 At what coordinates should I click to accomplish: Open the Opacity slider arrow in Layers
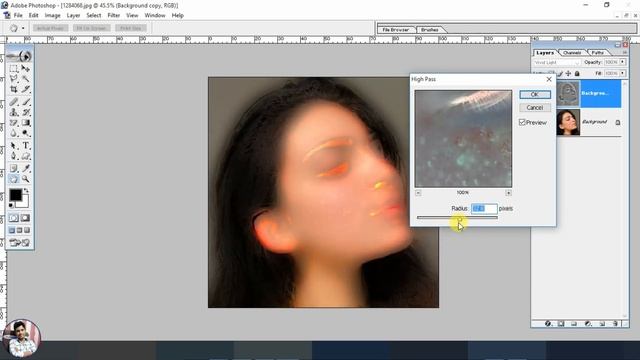tap(622, 62)
